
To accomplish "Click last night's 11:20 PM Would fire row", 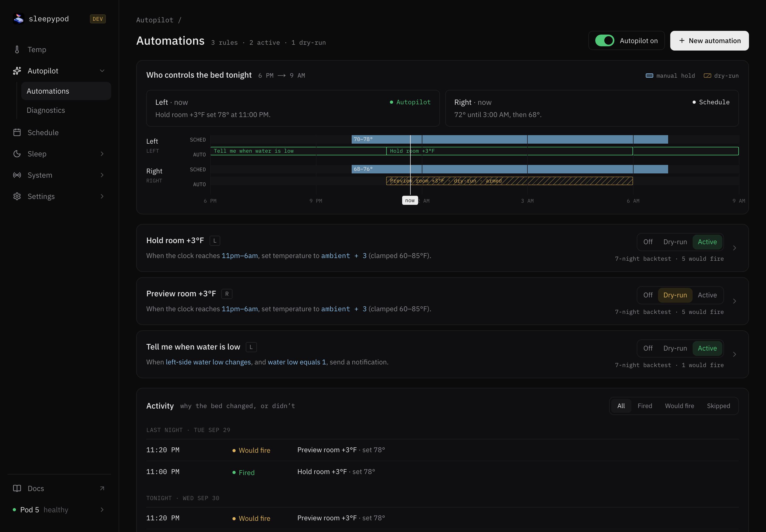I will 442,450.
